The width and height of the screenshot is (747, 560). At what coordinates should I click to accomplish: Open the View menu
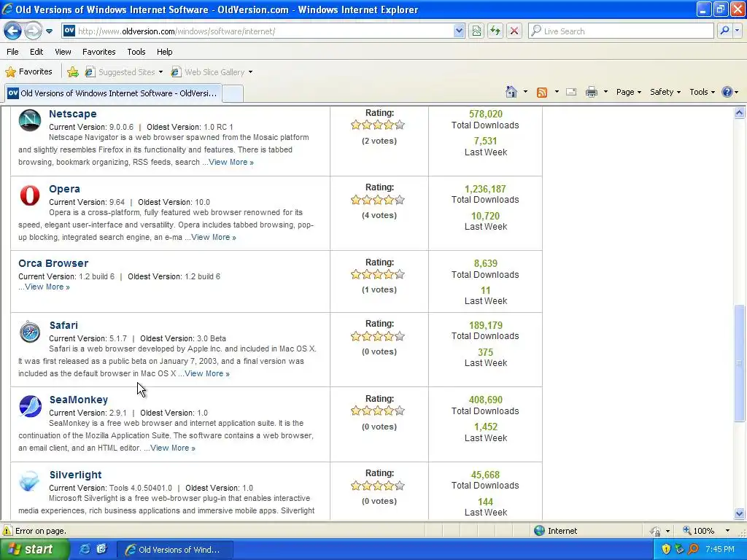pyautogui.click(x=63, y=52)
